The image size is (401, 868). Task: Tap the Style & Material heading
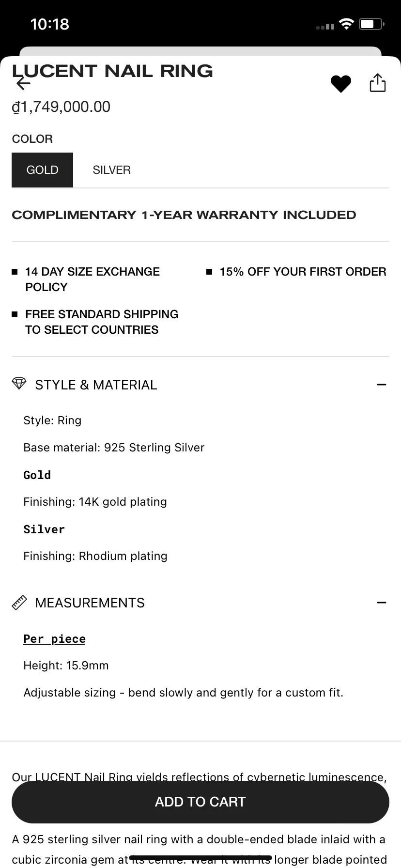click(x=96, y=385)
